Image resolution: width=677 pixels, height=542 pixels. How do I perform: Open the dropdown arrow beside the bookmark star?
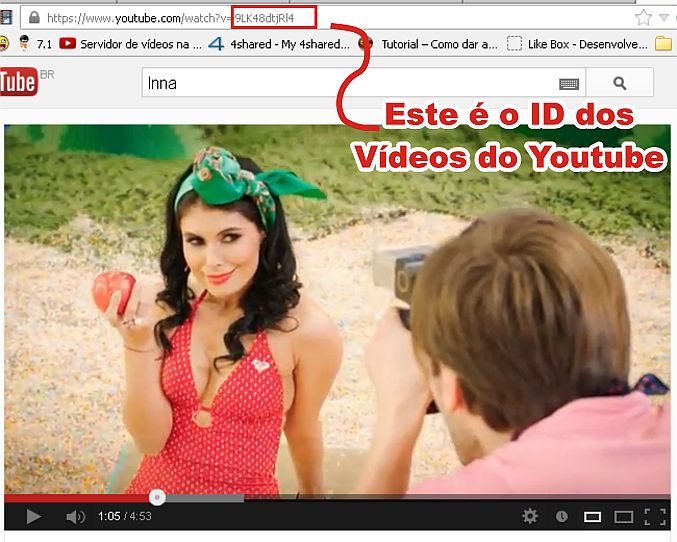tap(664, 18)
